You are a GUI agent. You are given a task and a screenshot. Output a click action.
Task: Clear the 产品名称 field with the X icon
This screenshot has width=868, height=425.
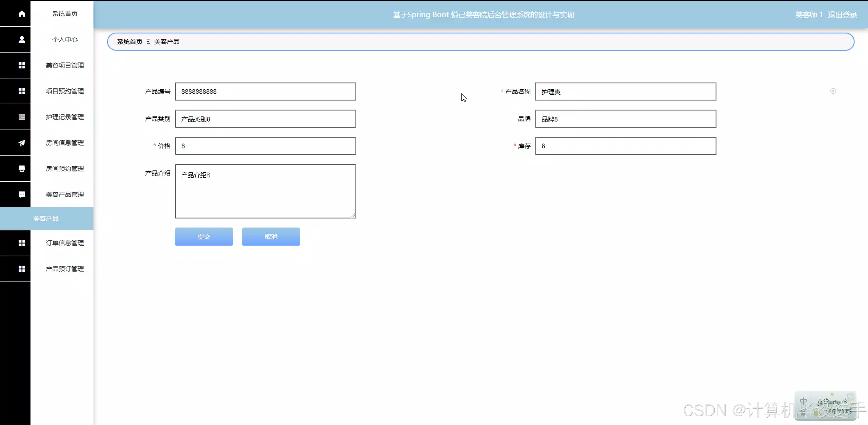833,91
